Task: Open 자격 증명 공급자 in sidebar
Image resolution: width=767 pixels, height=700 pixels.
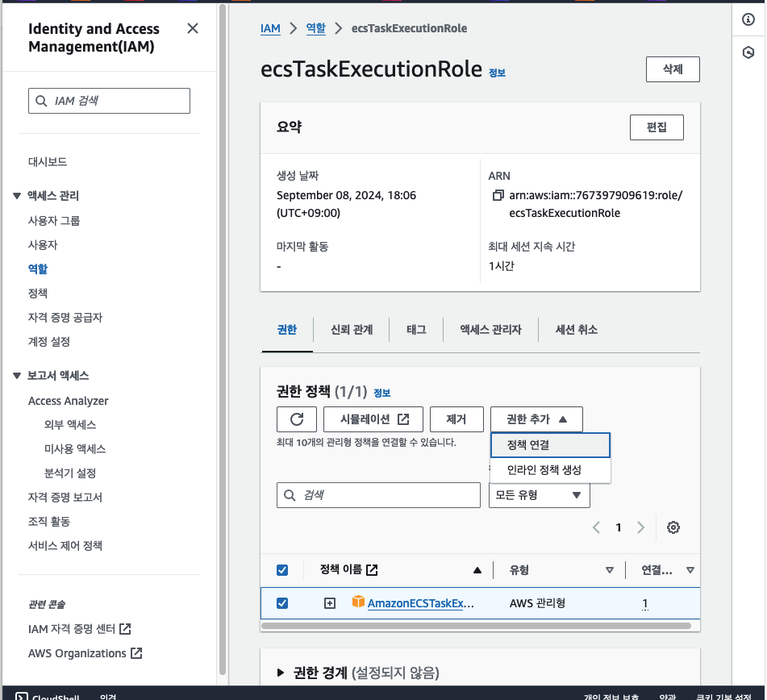Action: pos(65,318)
